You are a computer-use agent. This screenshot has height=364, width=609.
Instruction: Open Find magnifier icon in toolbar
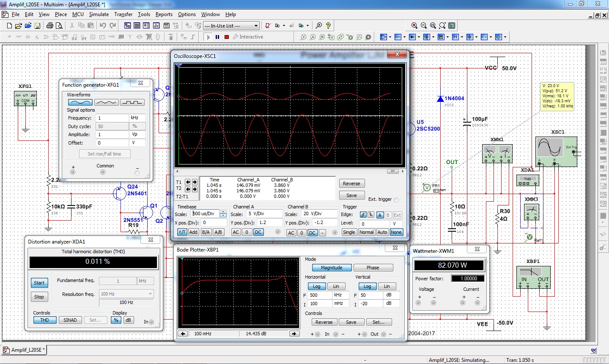coord(319,26)
